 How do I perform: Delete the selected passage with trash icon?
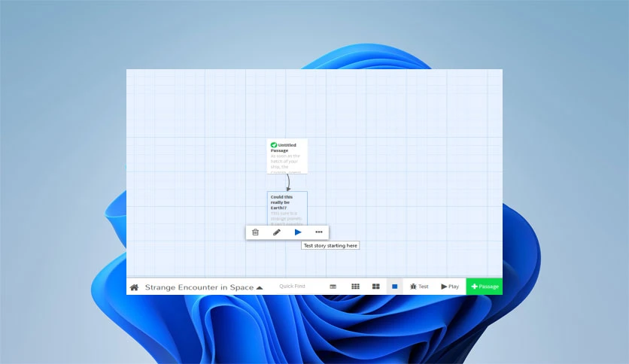(256, 232)
